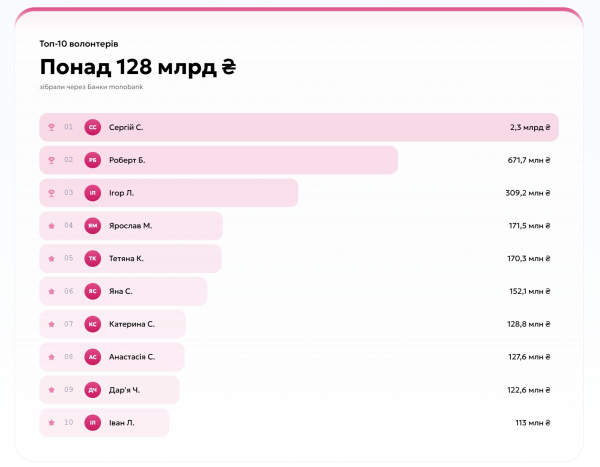Click the Понад 128 млрд ₴ heading
600x467 pixels.
pos(138,67)
